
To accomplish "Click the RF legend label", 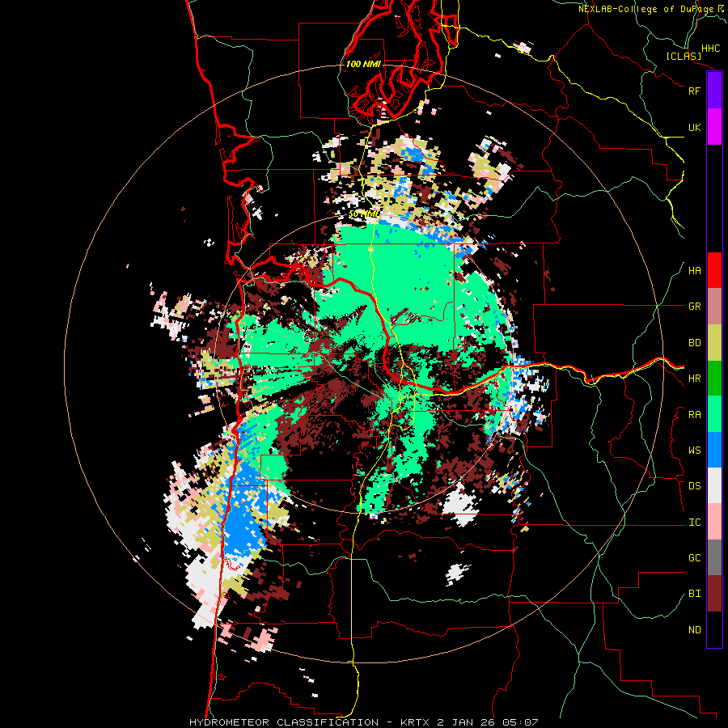I will tap(694, 91).
